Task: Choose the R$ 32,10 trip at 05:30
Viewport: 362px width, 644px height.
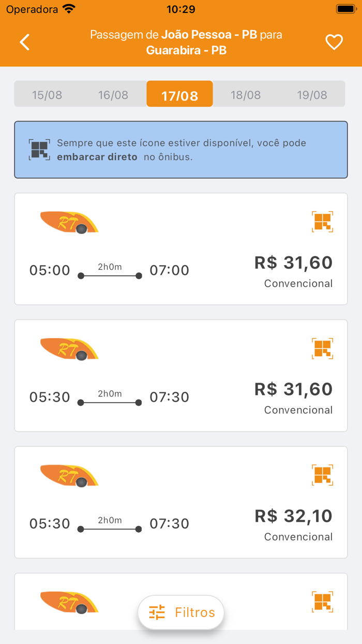Action: tap(181, 502)
